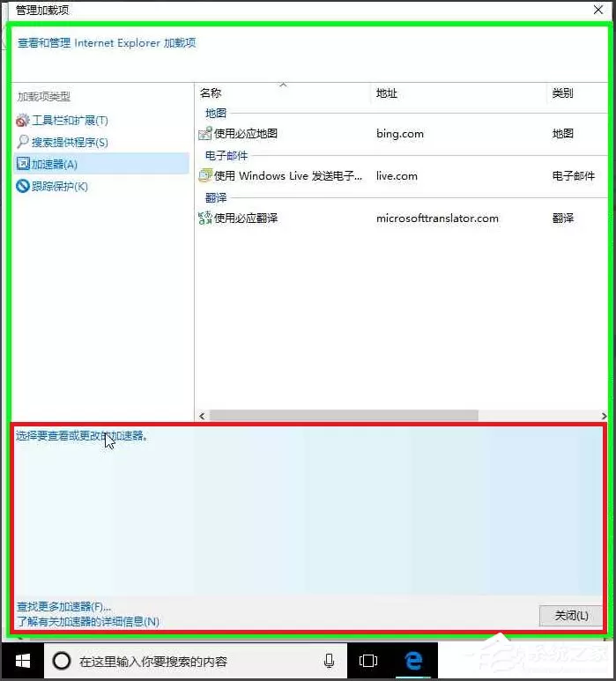Select the 使用必应翻译 row

401,218
